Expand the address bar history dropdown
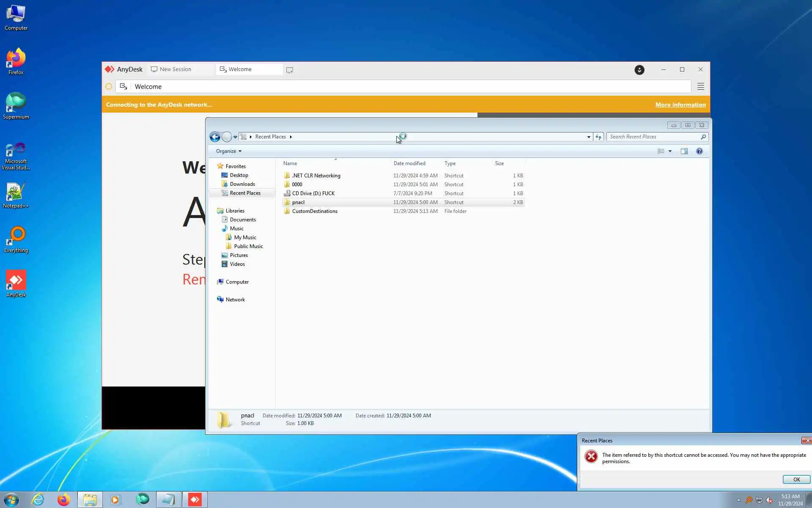Viewport: 812px width, 508px height. [x=588, y=137]
